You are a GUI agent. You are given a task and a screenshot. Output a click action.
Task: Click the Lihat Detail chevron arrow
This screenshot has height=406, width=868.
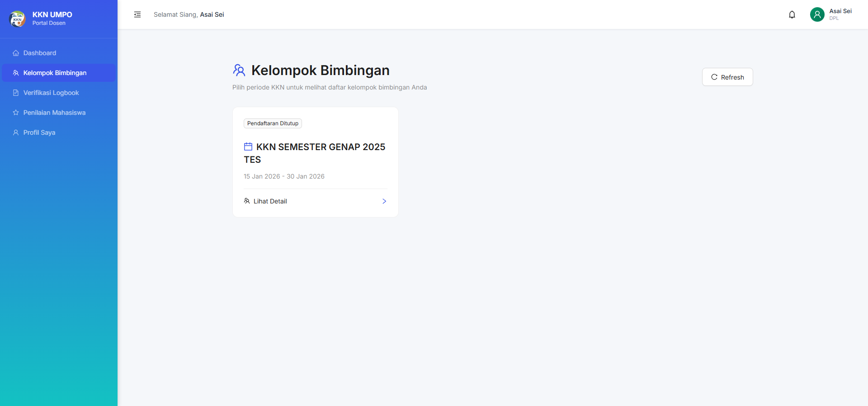click(384, 201)
